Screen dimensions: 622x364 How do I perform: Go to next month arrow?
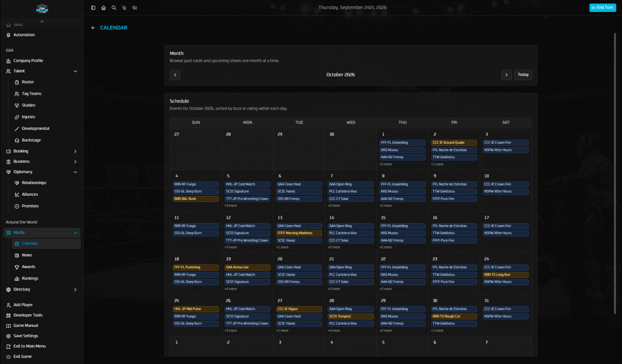click(506, 75)
